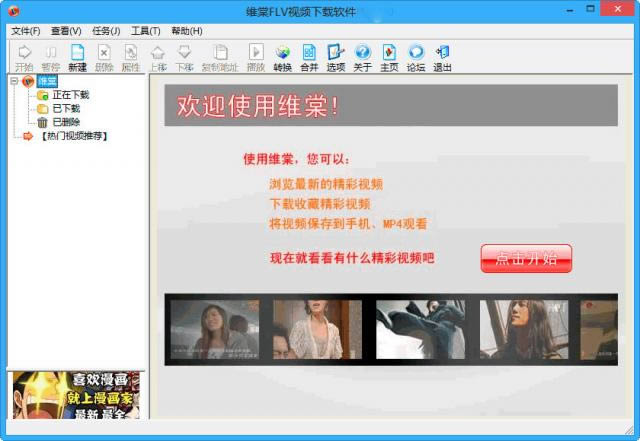Go to 主页 (Homepage) via toolbar icon
640x441 pixels.
coord(389,57)
